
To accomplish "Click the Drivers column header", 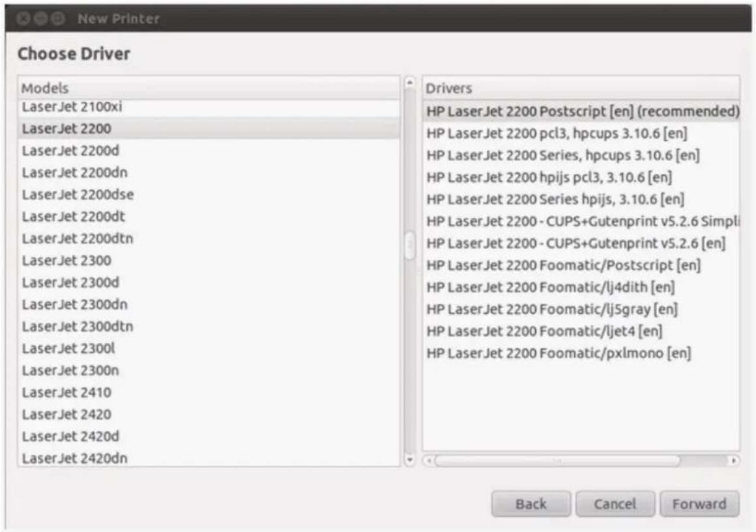I will [581, 88].
